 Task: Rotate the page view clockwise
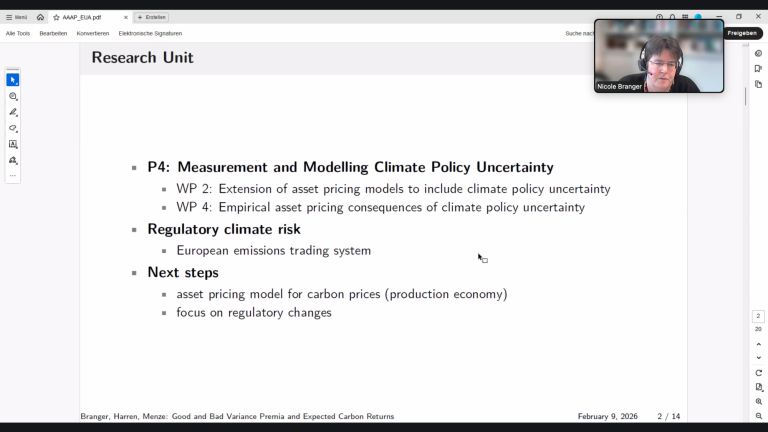[x=759, y=373]
